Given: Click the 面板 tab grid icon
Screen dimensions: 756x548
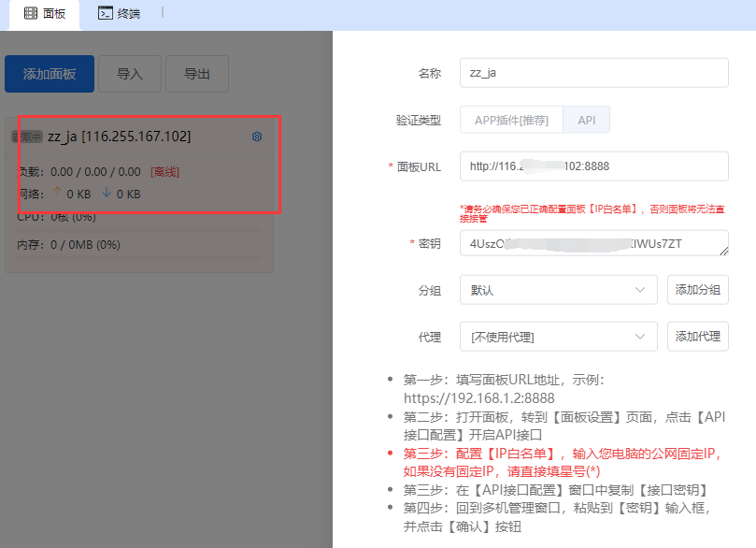Looking at the screenshot, I should tap(31, 13).
